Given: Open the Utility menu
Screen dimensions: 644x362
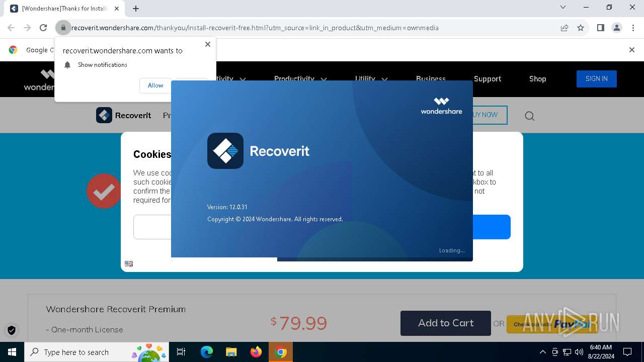Looking at the screenshot, I should 365,79.
